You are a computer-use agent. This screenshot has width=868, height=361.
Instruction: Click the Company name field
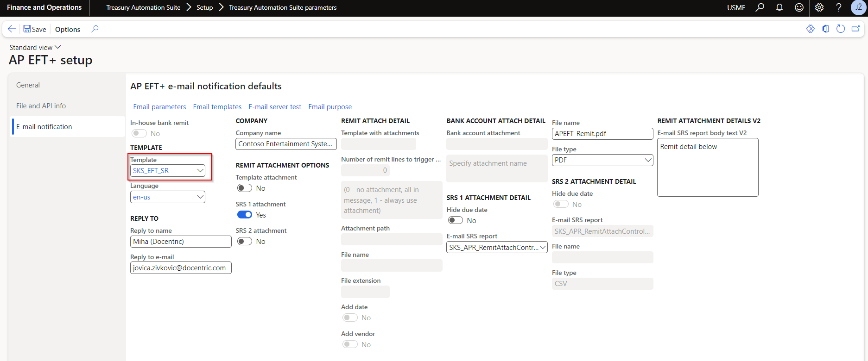(286, 144)
